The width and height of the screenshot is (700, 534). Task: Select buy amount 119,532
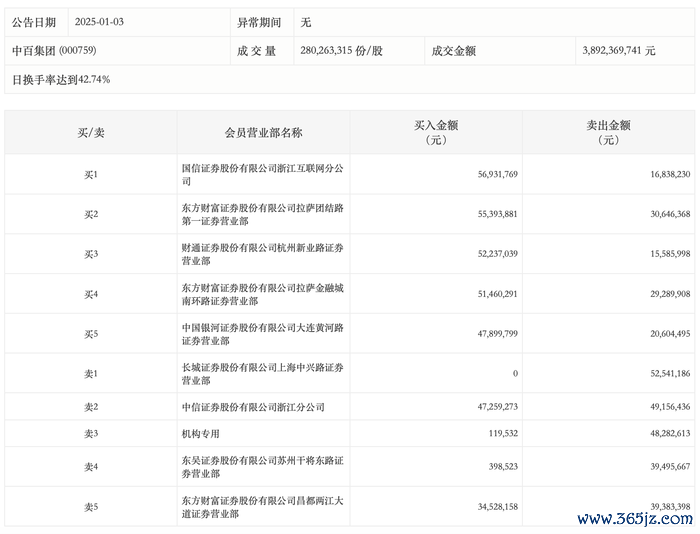pyautogui.click(x=503, y=433)
